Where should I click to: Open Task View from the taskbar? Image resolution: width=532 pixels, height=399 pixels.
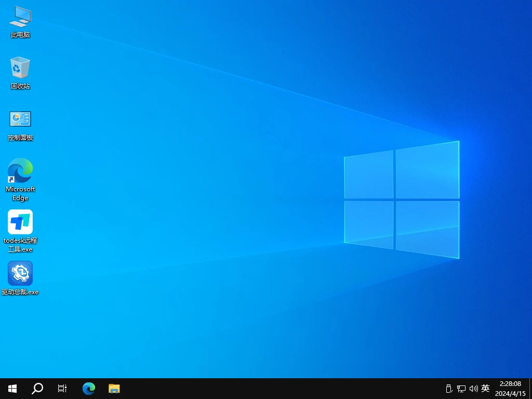pyautogui.click(x=62, y=389)
